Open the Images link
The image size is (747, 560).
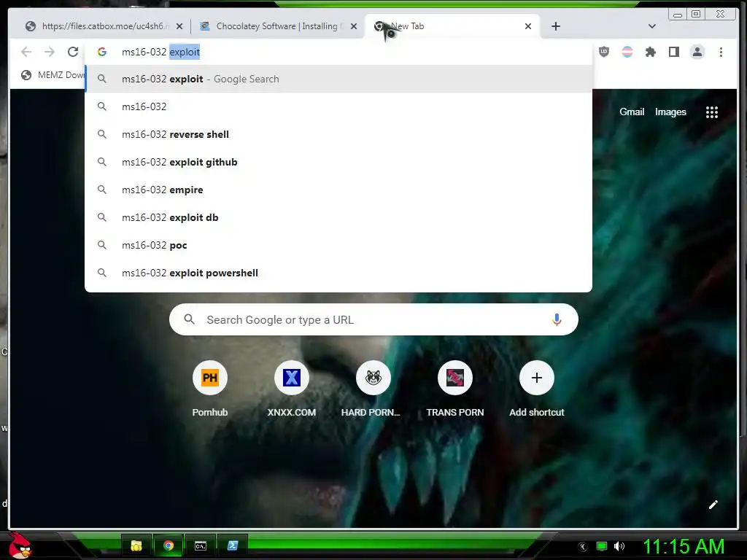tap(670, 112)
